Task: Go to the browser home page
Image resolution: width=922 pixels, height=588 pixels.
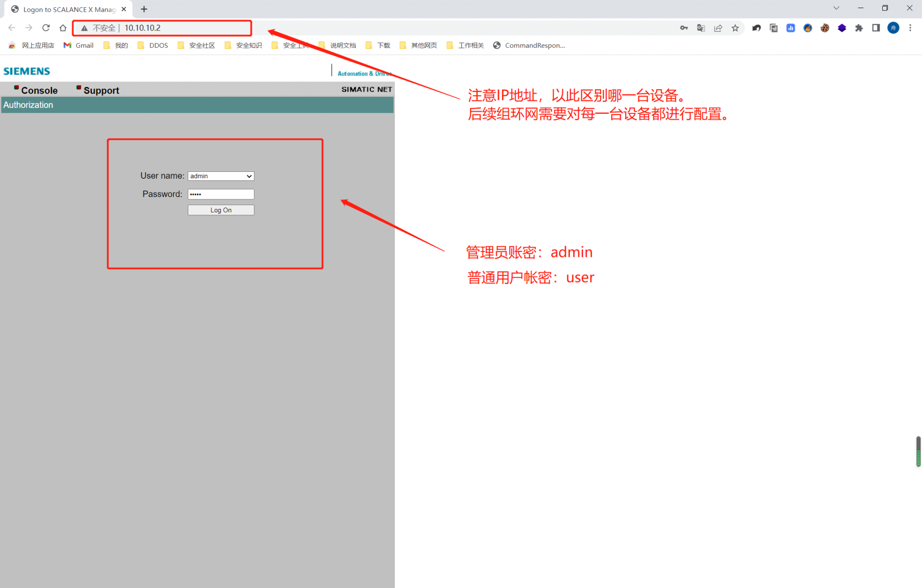Action: [63, 28]
